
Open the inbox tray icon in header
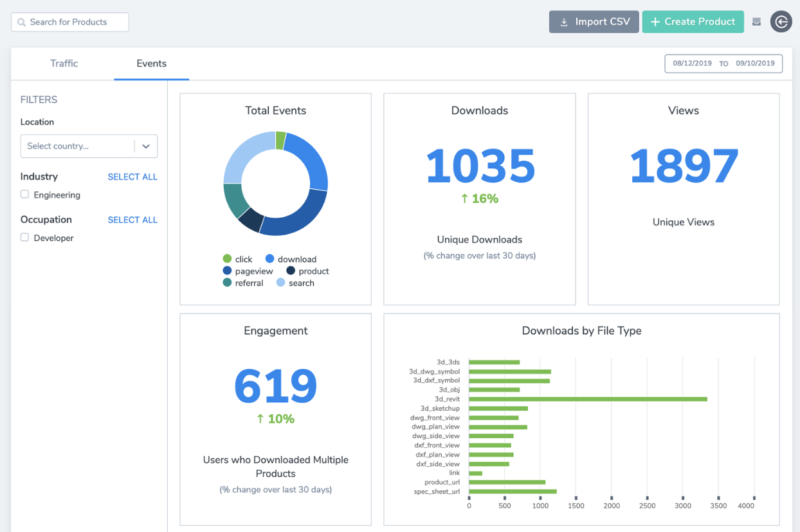click(756, 22)
